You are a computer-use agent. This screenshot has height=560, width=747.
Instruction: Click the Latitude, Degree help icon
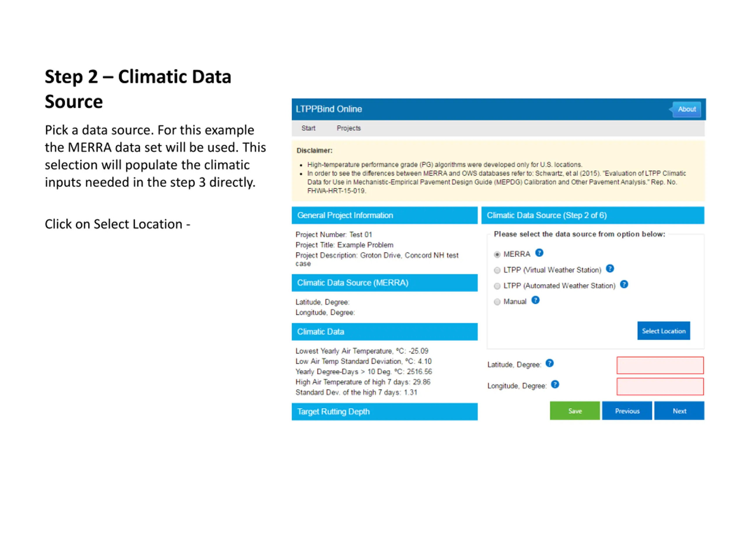[549, 363]
